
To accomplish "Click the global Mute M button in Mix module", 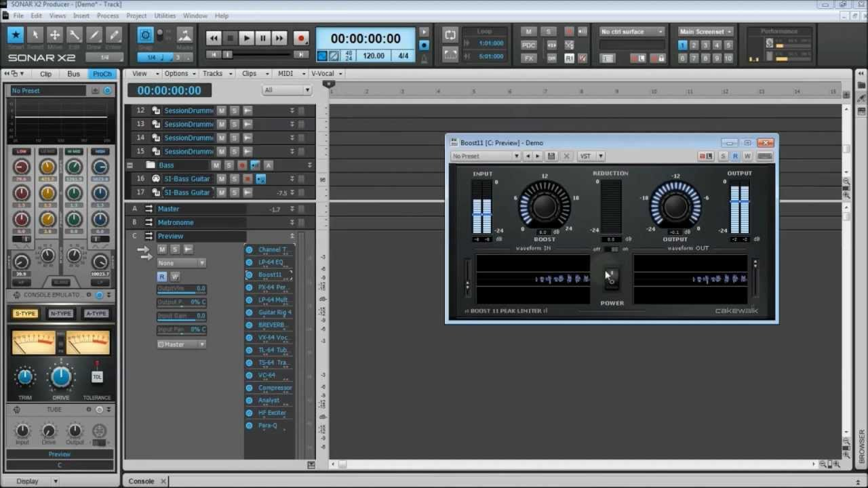I will [x=528, y=31].
